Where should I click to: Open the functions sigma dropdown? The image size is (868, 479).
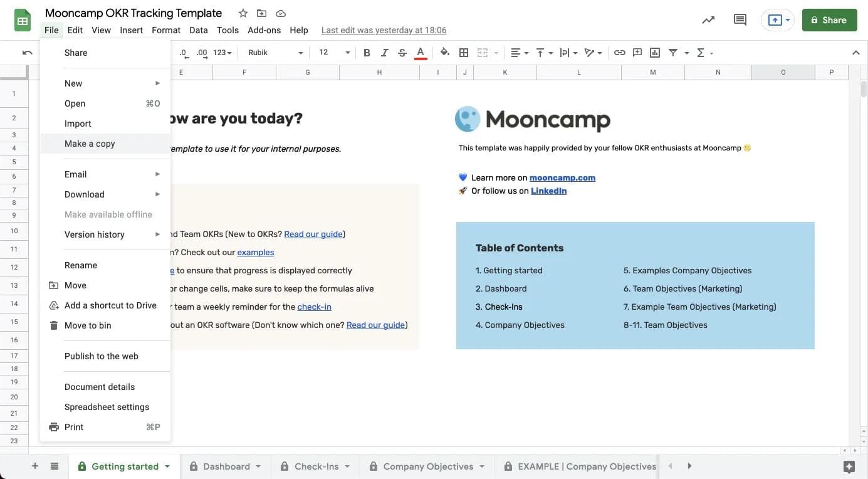click(704, 53)
